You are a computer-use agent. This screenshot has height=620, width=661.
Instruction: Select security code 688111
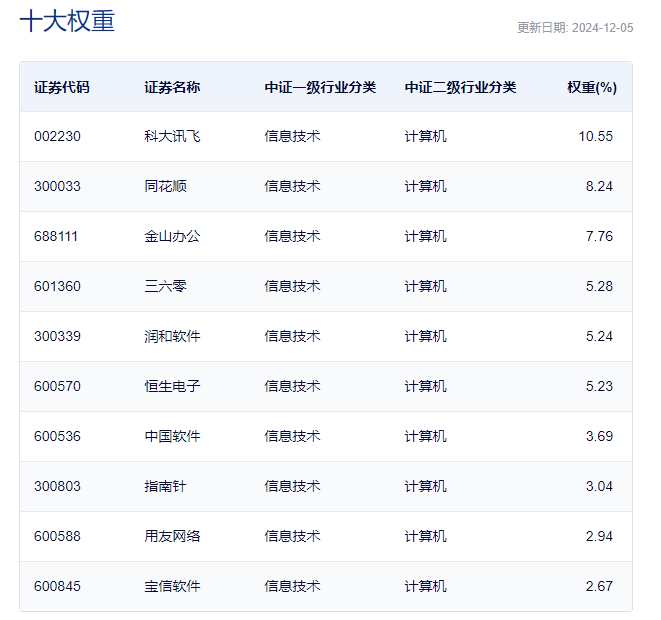[x=56, y=236]
